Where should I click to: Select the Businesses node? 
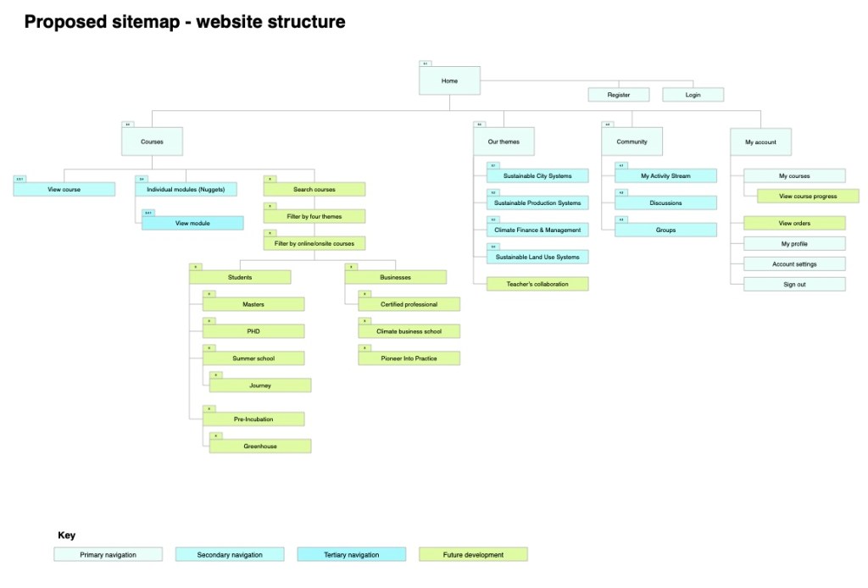[x=395, y=277]
